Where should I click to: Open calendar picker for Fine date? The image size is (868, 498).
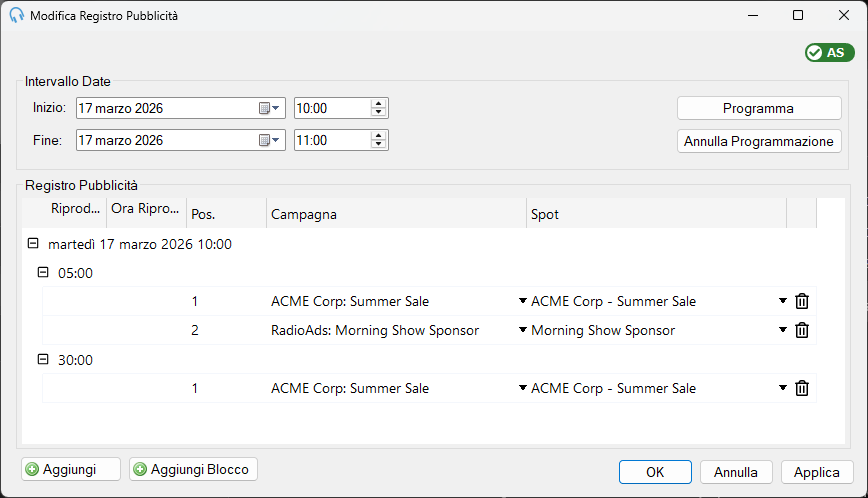(x=269, y=141)
